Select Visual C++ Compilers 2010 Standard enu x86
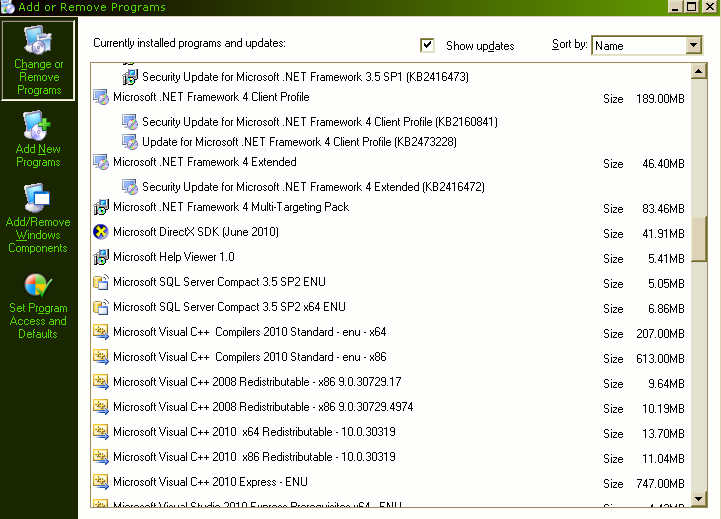This screenshot has width=721, height=519. pyautogui.click(x=250, y=357)
